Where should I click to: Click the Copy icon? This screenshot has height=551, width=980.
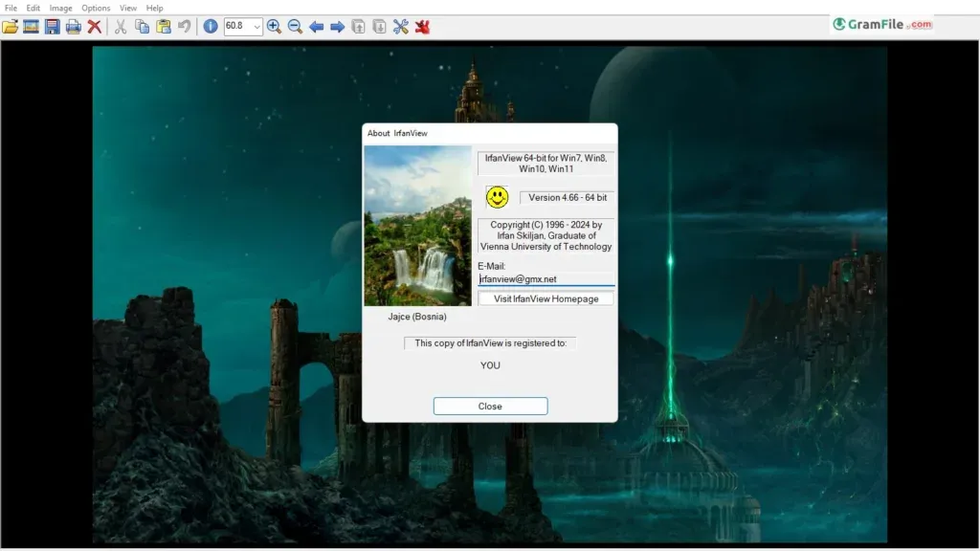(x=142, y=26)
